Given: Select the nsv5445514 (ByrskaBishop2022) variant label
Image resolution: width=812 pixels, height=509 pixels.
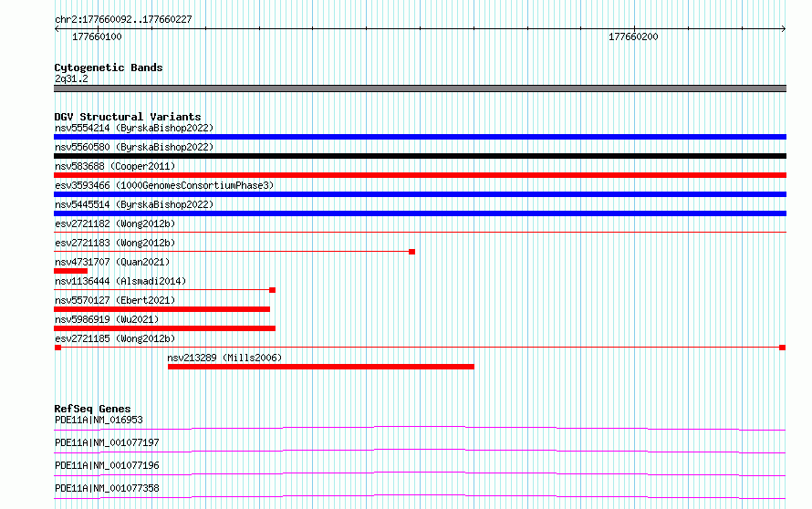Looking at the screenshot, I should pos(134,204).
